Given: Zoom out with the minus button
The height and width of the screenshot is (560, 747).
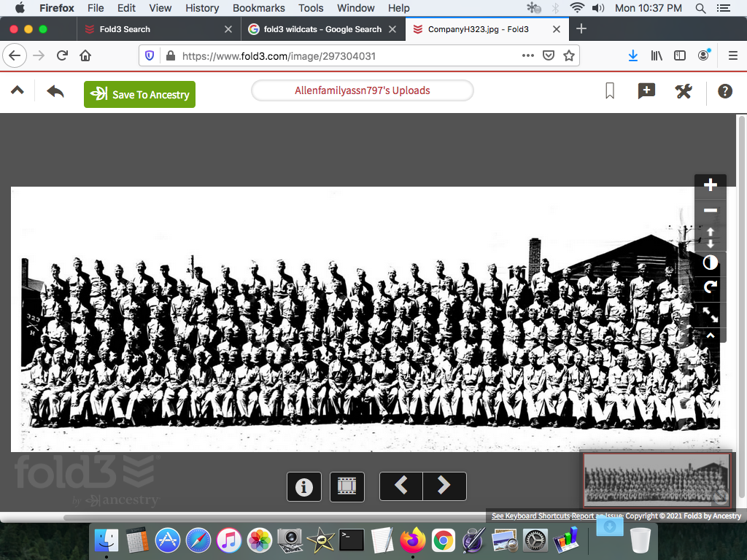Looking at the screenshot, I should point(710,211).
